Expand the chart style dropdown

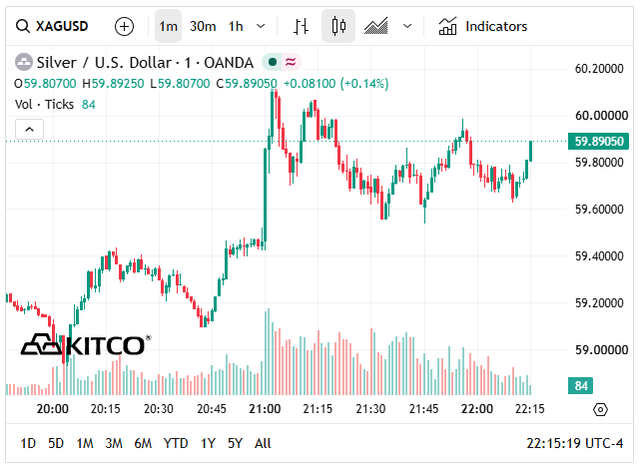(407, 27)
